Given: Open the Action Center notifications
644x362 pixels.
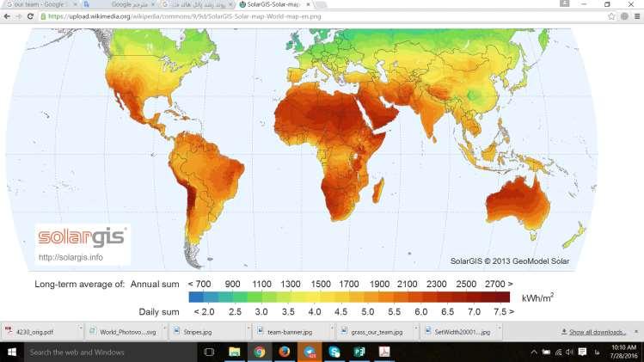Looking at the screenshot, I should [x=582, y=353].
